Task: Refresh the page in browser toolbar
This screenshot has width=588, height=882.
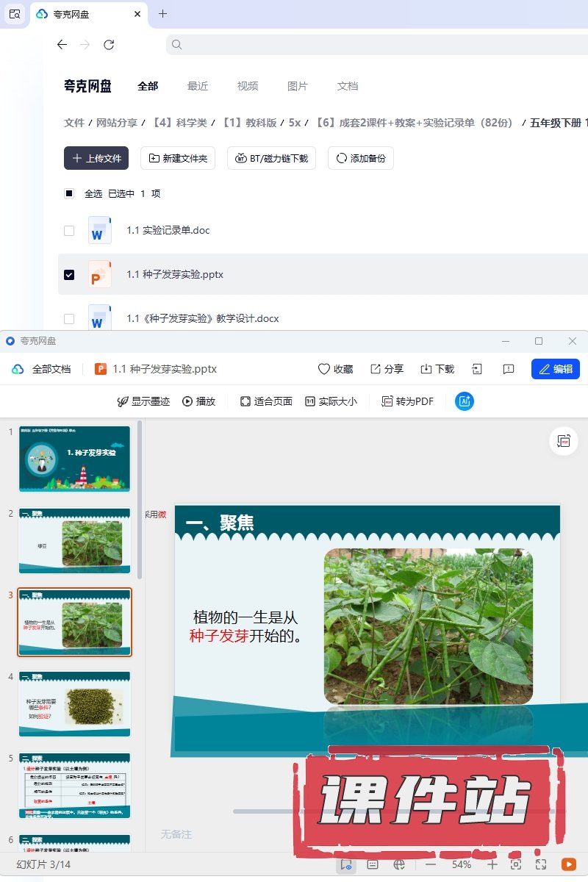Action: coord(109,45)
